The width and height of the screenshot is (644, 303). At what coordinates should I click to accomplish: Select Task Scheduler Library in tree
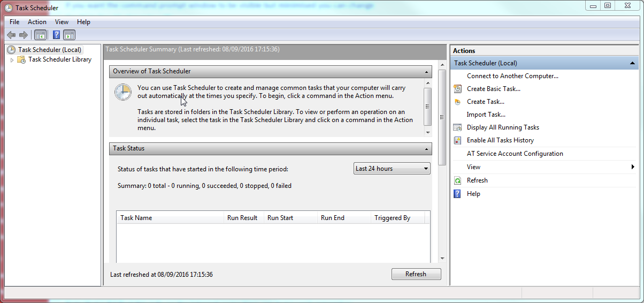tap(60, 59)
